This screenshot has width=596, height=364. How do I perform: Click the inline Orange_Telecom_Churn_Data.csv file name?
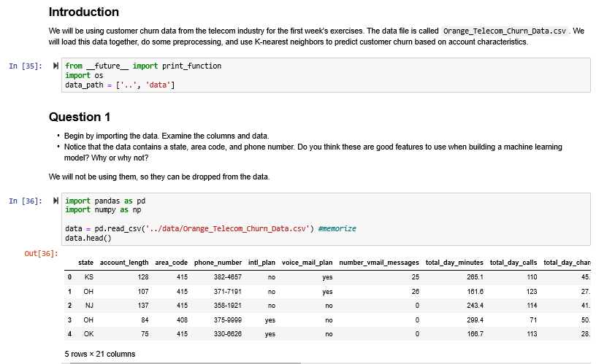(505, 31)
